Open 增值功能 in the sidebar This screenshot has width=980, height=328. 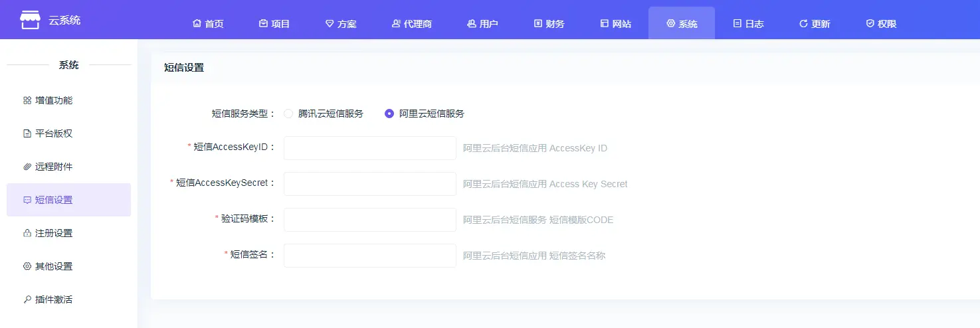[68, 100]
